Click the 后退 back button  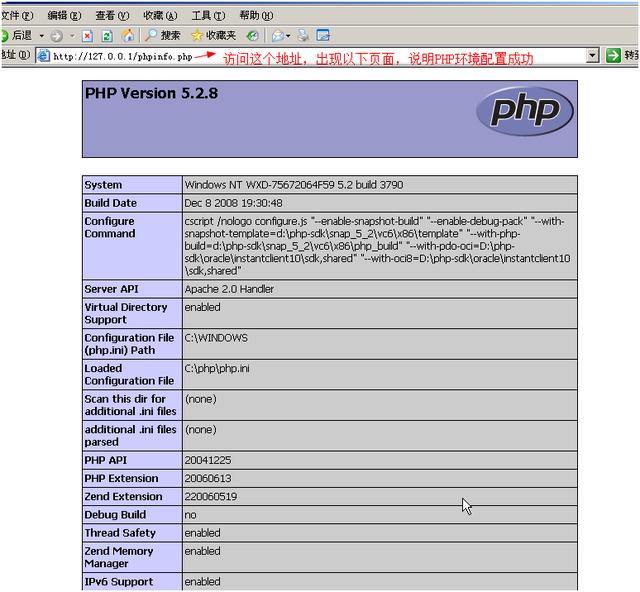17,36
